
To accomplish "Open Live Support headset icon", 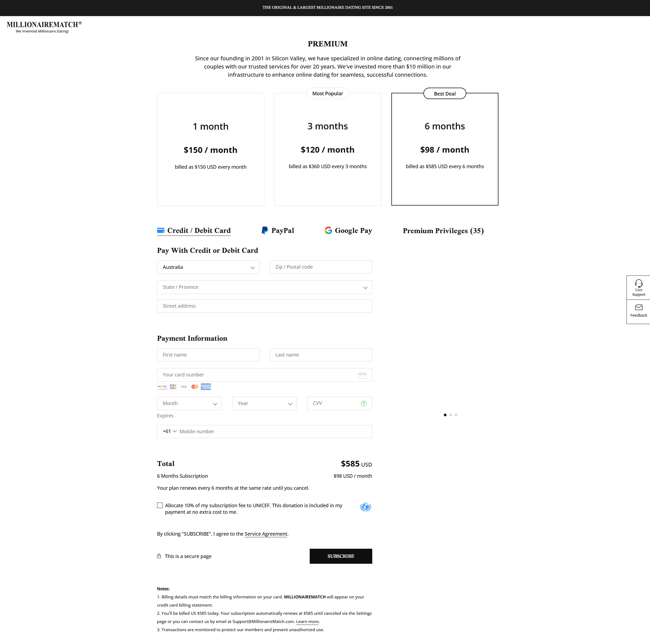I will pyautogui.click(x=638, y=283).
